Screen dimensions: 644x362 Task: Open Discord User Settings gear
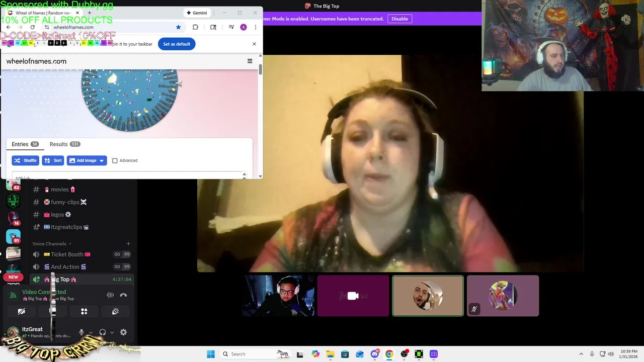pyautogui.click(x=123, y=332)
